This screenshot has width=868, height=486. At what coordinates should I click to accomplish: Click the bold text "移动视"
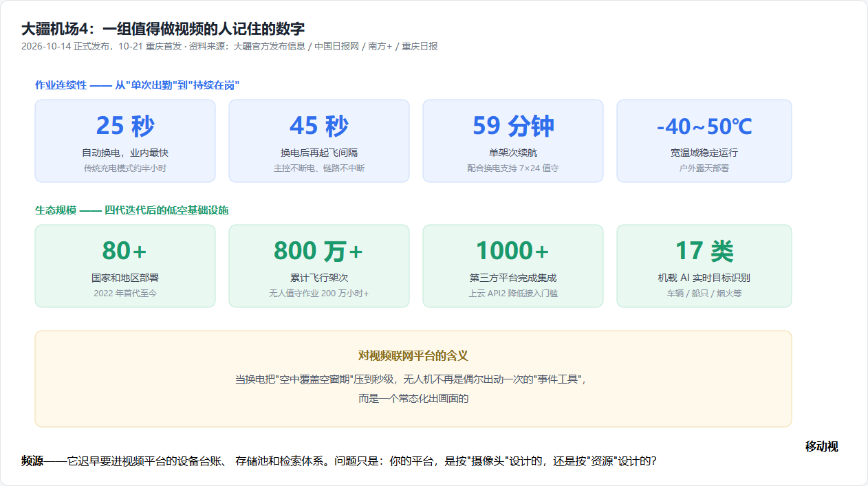point(822,447)
